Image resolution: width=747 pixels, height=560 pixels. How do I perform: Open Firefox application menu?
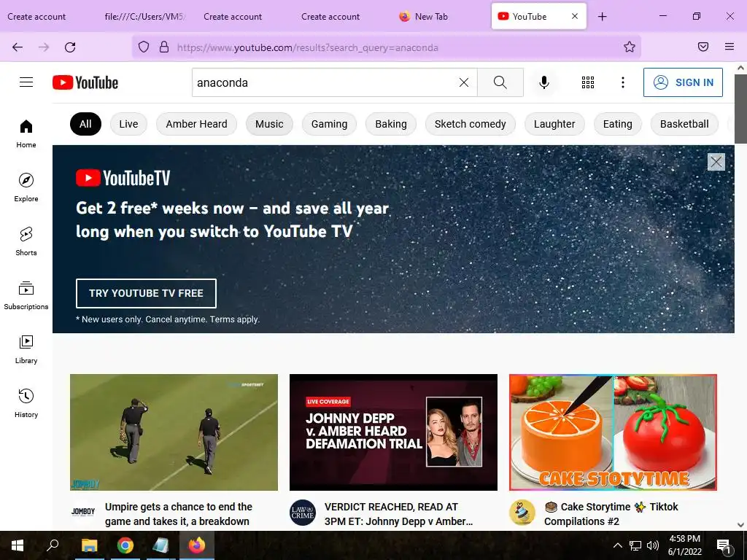729,47
